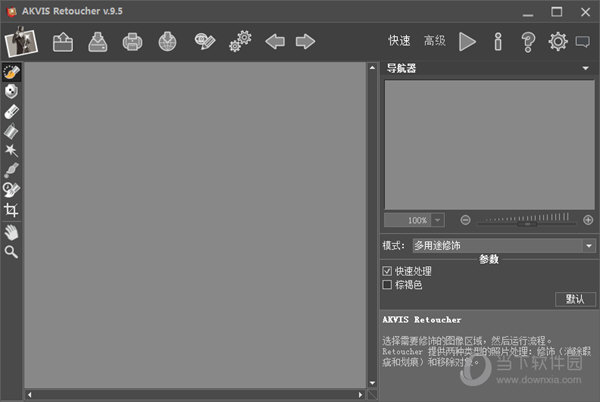Screen dimensions: 600x402
Task: Open the 模式 dropdown 多用途修饰
Action: tap(504, 246)
